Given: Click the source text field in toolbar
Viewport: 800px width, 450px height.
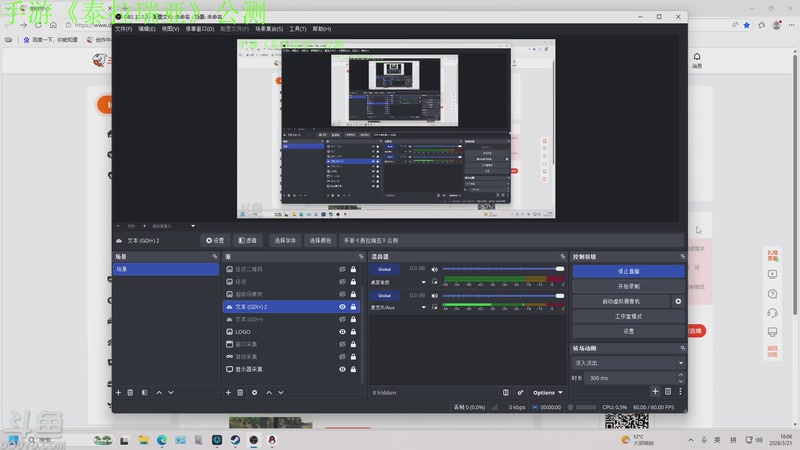Looking at the screenshot, I should pos(511,240).
